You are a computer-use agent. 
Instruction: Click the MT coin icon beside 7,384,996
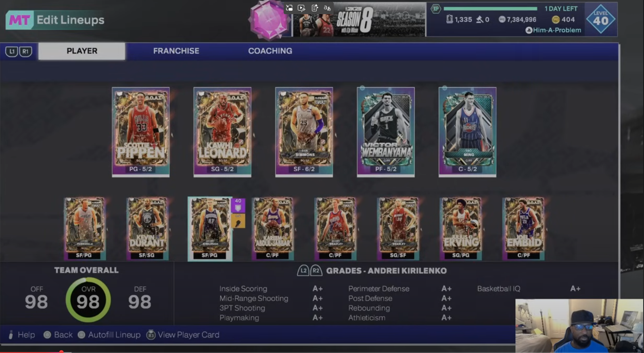tap(502, 19)
